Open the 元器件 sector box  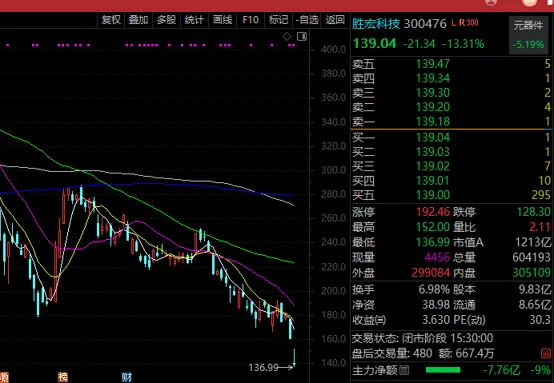coord(528,35)
